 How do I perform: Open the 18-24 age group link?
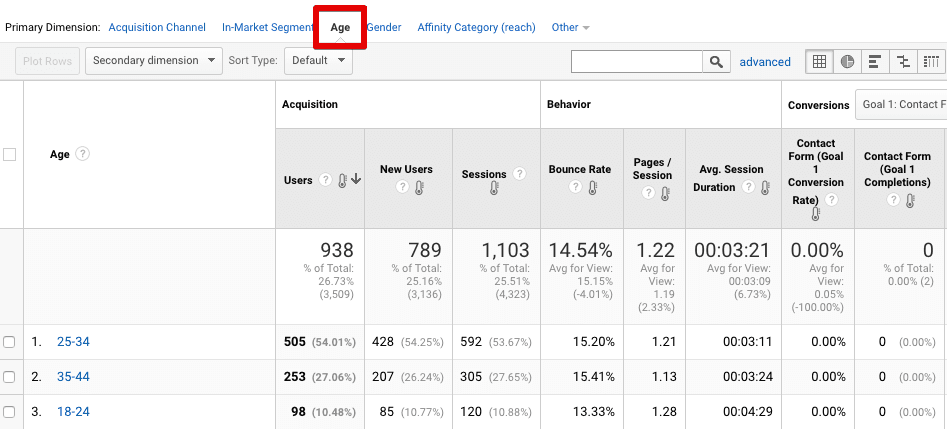73,412
